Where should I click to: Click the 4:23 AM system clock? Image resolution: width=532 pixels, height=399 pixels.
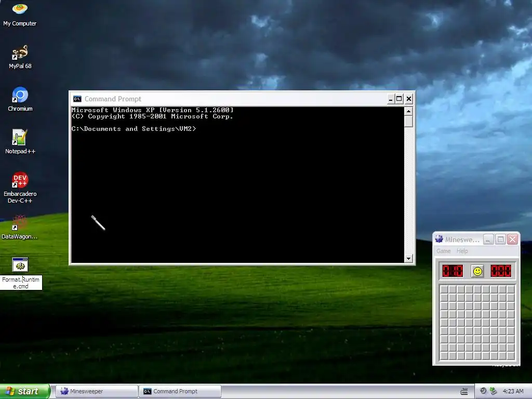[x=513, y=391]
